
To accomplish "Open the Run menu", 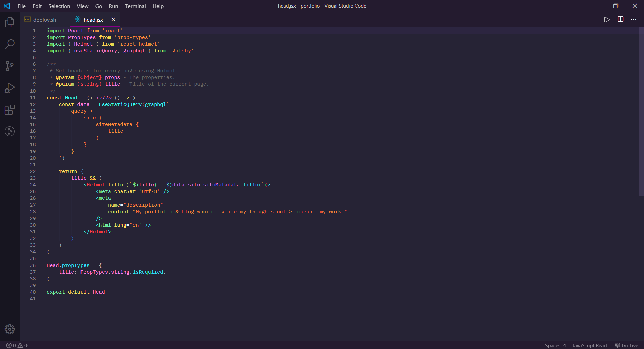I will coord(113,6).
